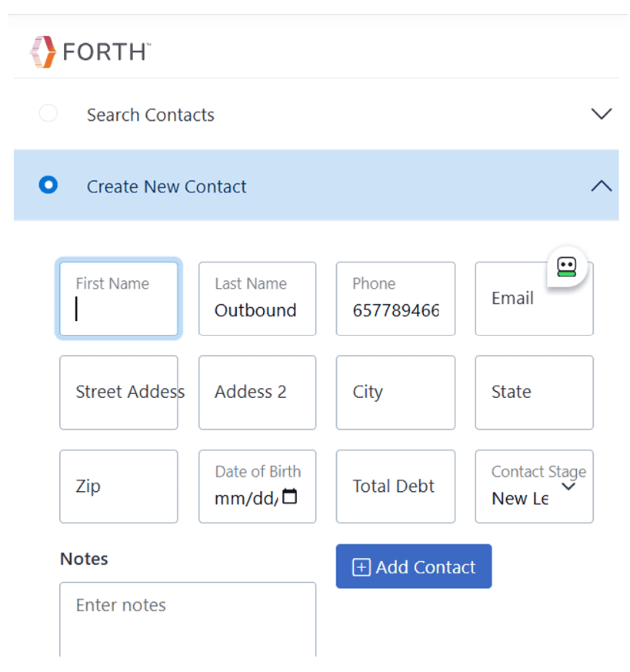
Task: Open the Date of Birth calendar picker
Action: (289, 496)
